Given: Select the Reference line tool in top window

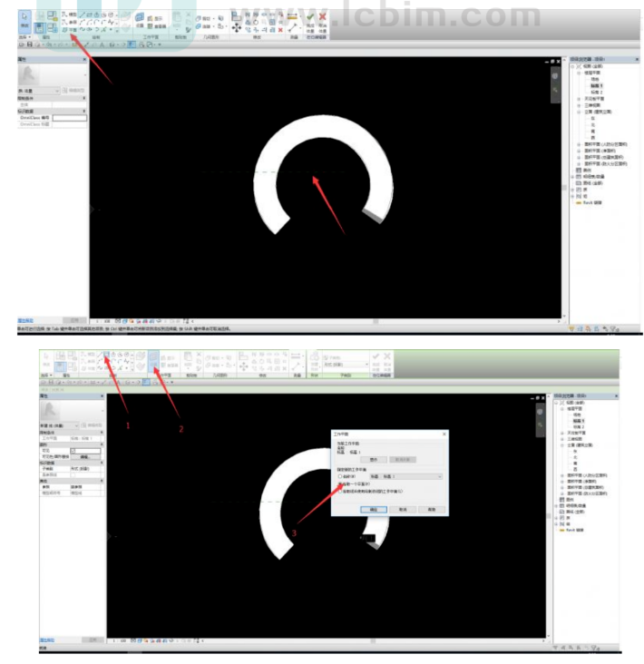Looking at the screenshot, I should pos(70,22).
